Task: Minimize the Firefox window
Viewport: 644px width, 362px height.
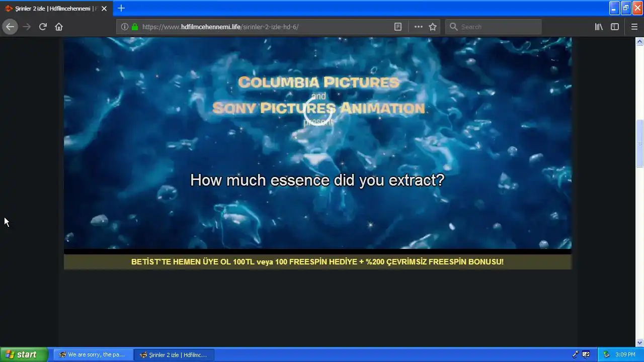Action: 614,8
